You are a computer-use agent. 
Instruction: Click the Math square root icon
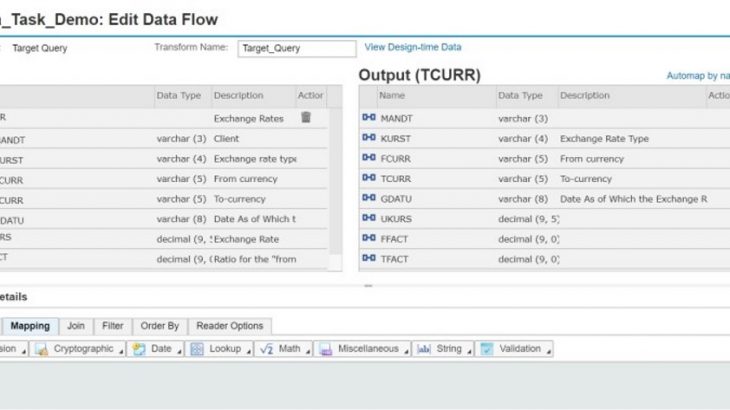pyautogui.click(x=266, y=349)
